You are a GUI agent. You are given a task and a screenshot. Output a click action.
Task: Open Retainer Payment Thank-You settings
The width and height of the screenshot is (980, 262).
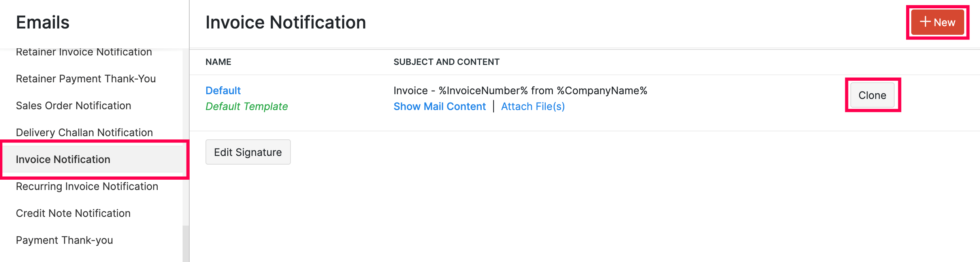point(85,79)
